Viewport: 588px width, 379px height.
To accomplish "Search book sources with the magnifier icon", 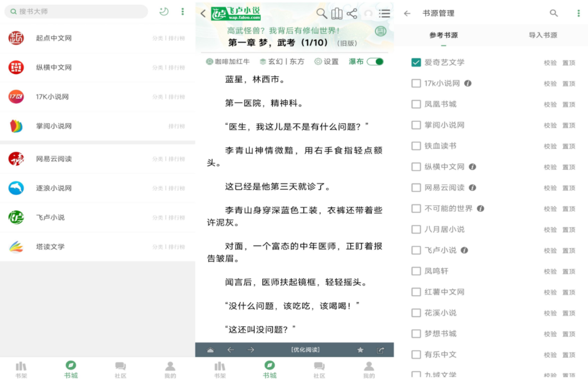I will point(554,13).
